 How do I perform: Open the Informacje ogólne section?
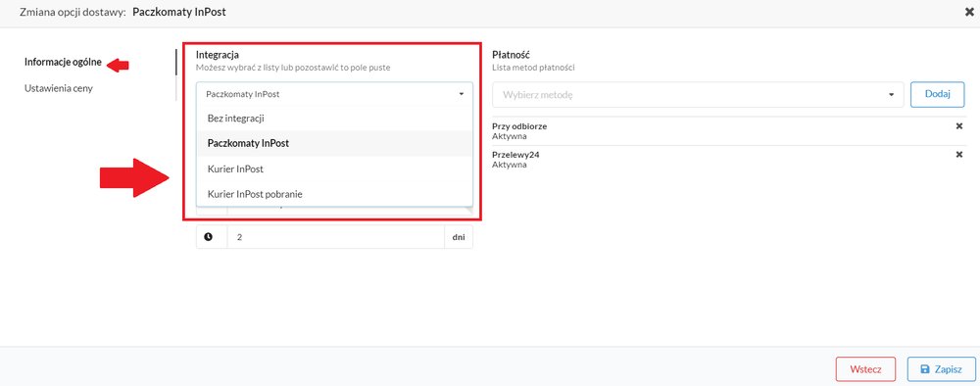click(x=63, y=62)
